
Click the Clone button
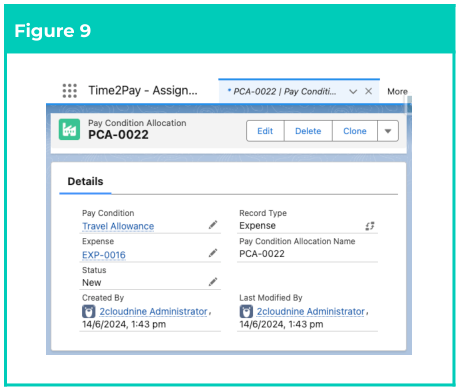(355, 131)
